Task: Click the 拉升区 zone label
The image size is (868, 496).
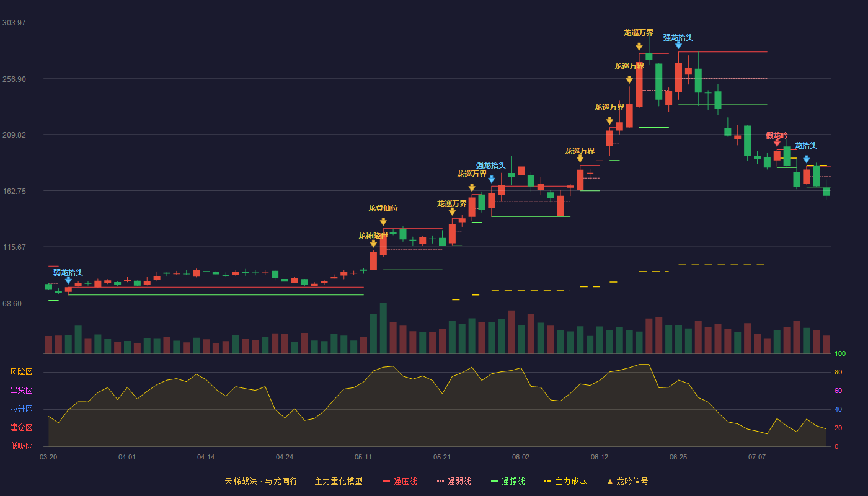Action: [22, 409]
